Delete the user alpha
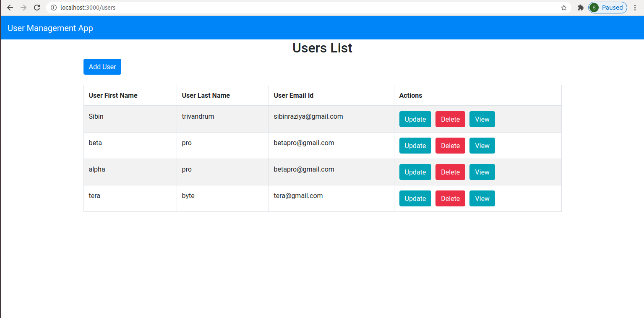This screenshot has height=318, width=644. (x=450, y=172)
